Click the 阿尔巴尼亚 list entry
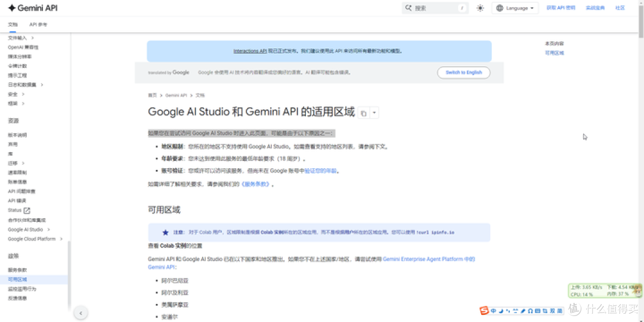Image resolution: width=644 pixels, height=322 pixels. coord(175,281)
